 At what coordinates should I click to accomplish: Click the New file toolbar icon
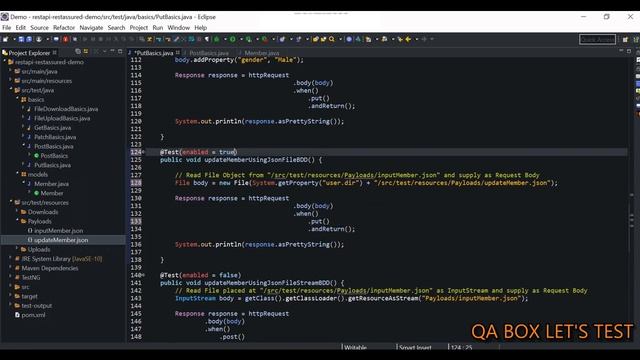[5, 39]
